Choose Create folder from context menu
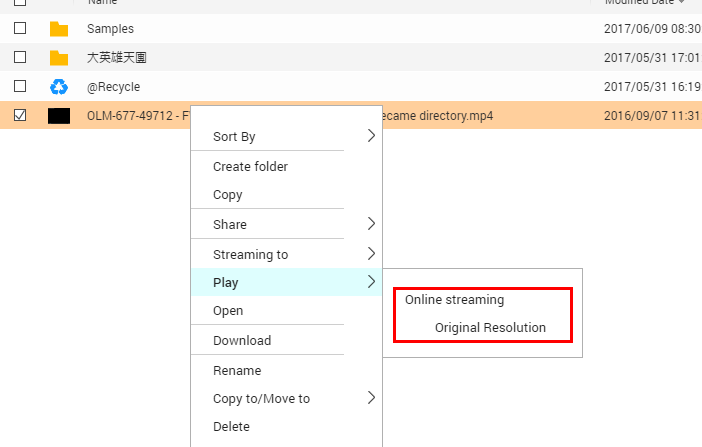The width and height of the screenshot is (702, 447). click(x=250, y=167)
